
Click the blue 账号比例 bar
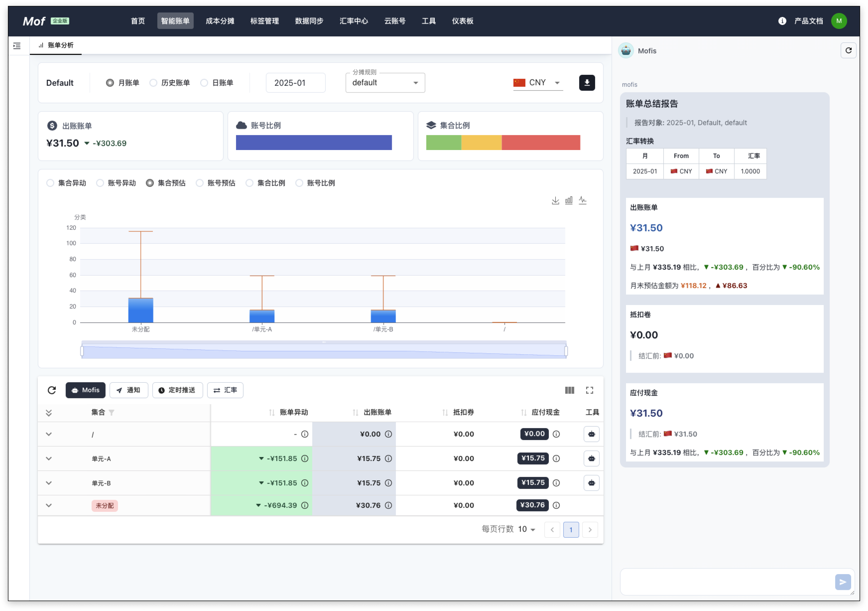tap(314, 143)
